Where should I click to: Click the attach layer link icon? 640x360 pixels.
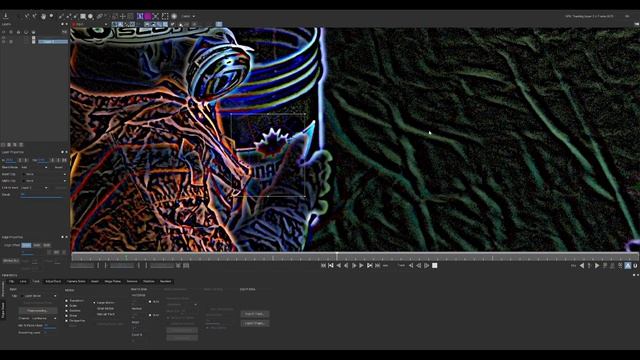(x=99, y=16)
